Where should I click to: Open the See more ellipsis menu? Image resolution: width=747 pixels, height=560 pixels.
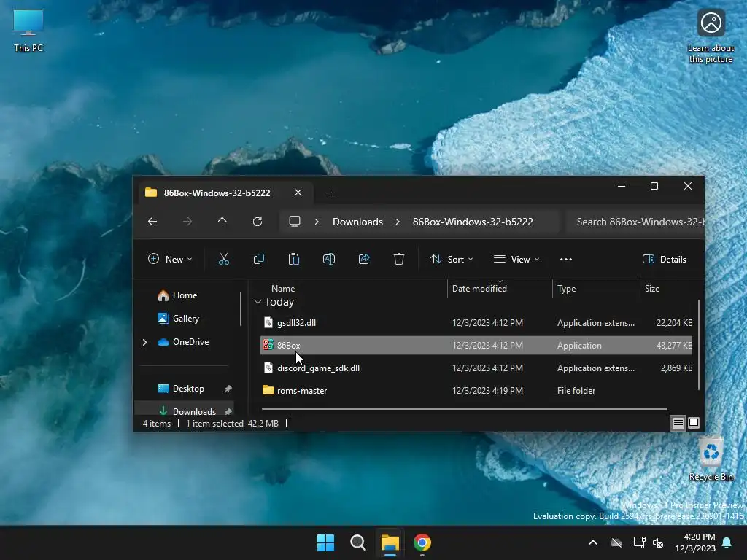(x=566, y=259)
